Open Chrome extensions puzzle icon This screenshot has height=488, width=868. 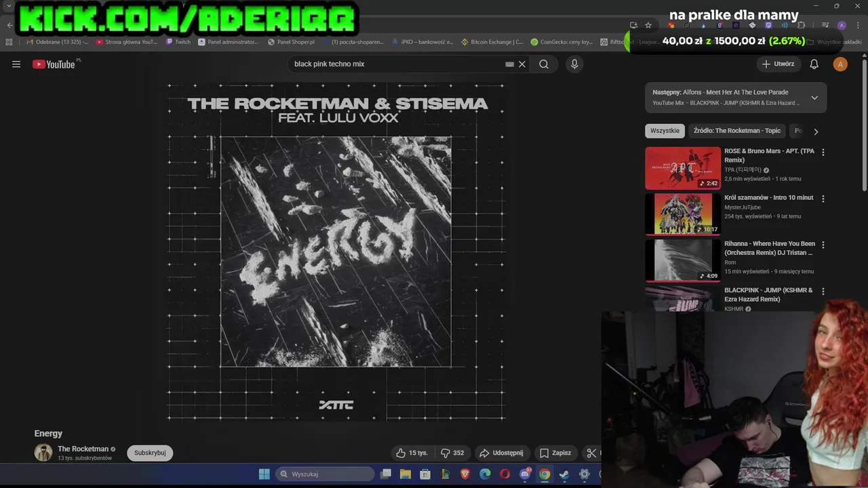pyautogui.click(x=801, y=25)
